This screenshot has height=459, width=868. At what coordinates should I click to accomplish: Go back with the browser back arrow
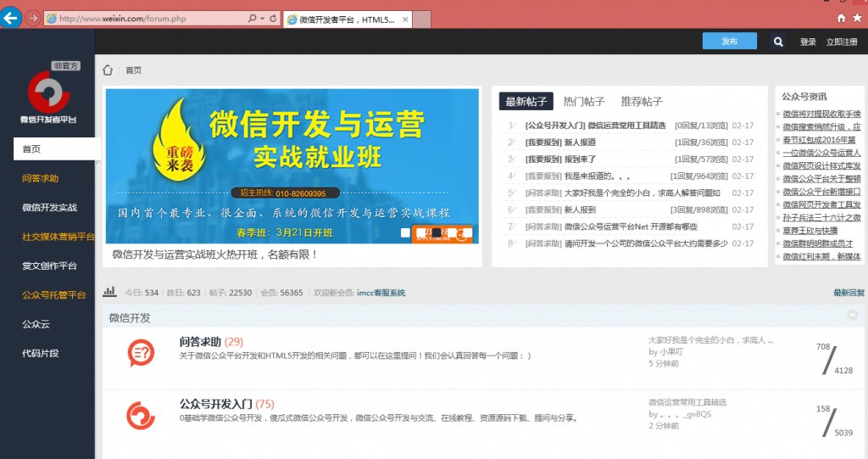(10, 19)
